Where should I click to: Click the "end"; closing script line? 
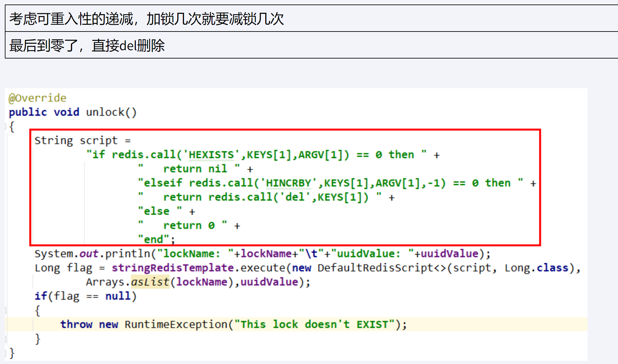tap(156, 240)
